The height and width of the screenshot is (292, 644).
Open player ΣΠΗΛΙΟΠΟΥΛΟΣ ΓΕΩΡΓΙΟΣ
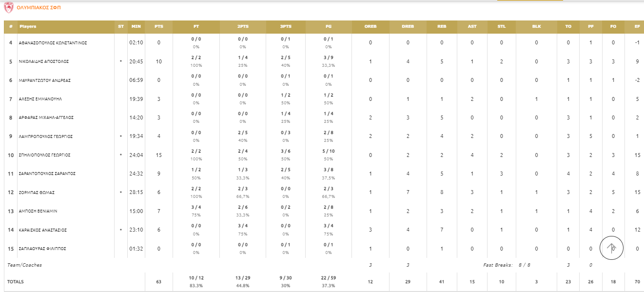tap(45, 155)
